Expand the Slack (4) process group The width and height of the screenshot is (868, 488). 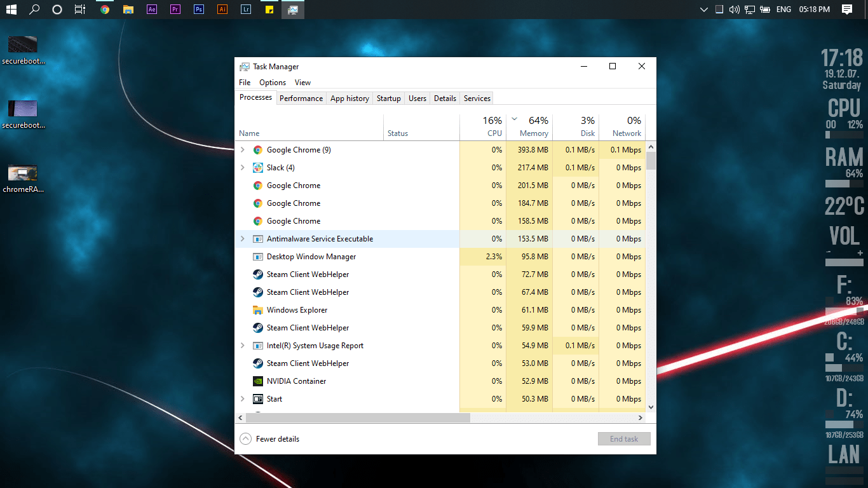(x=241, y=167)
